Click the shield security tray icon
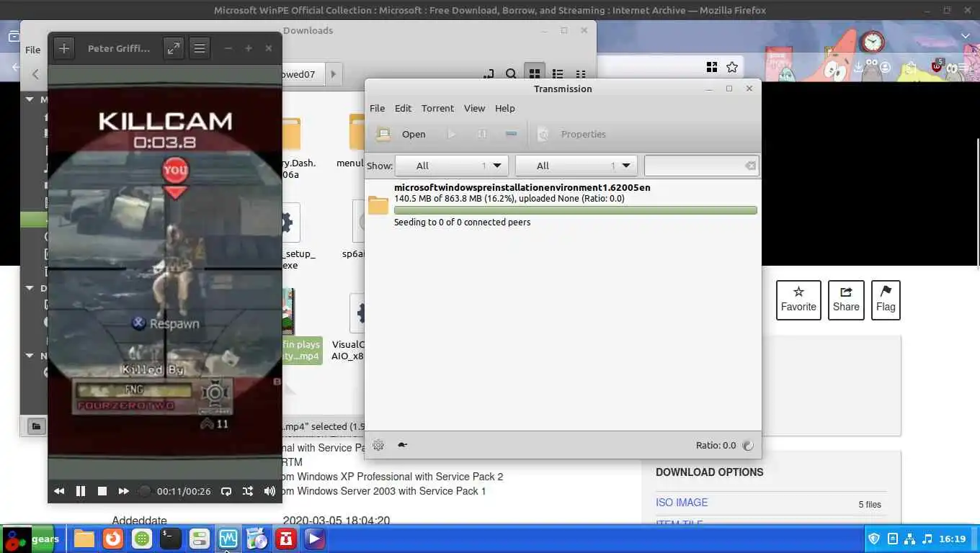 tap(874, 539)
